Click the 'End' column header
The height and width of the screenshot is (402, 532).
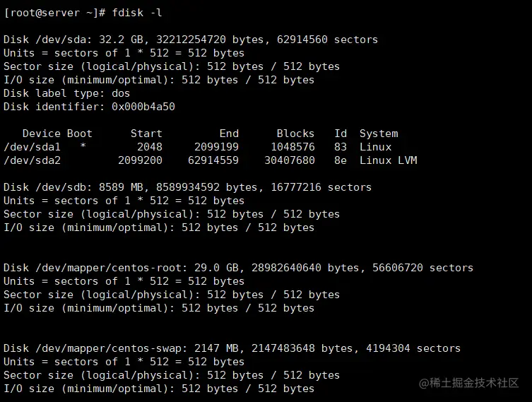pos(229,134)
